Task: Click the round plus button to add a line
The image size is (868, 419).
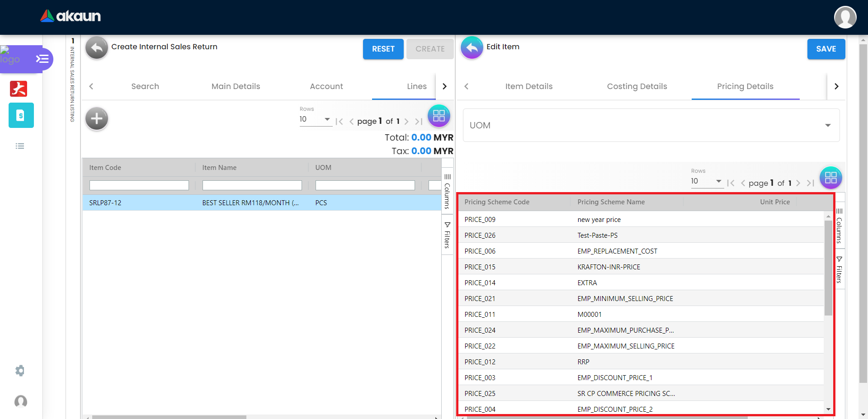Action: pyautogui.click(x=97, y=119)
